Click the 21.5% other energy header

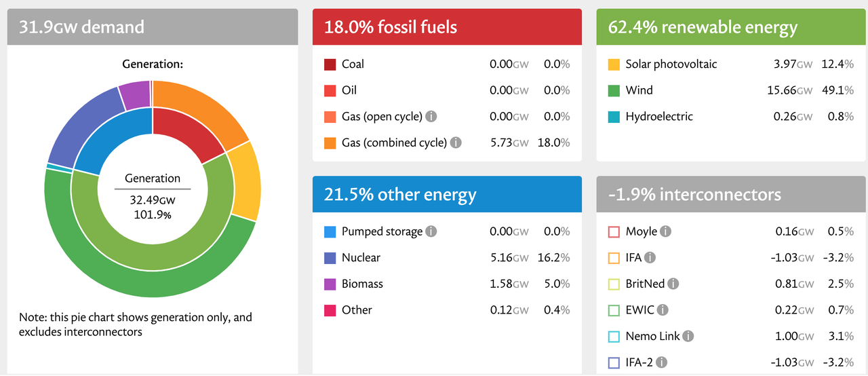pyautogui.click(x=447, y=195)
